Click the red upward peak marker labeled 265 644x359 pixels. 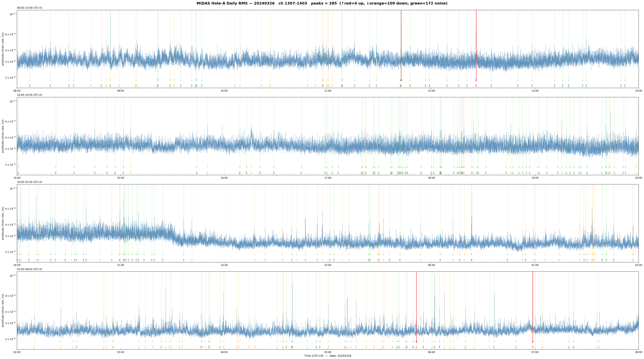click(416, 342)
